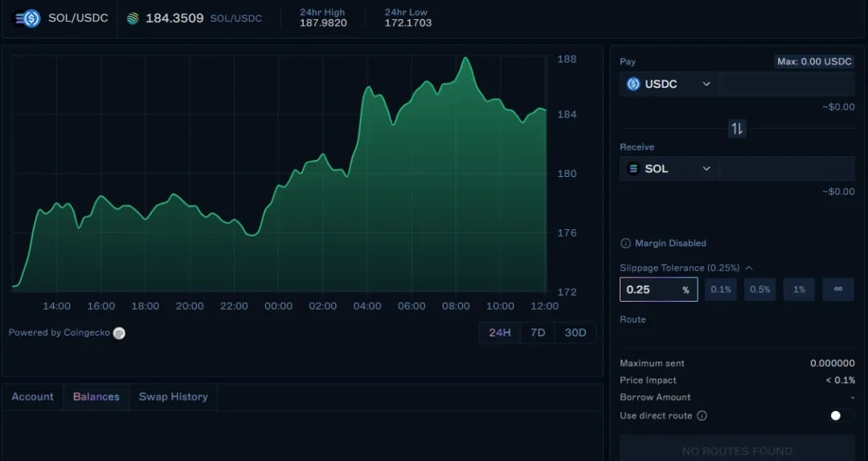Collapse the Slippage Tolerance section
Viewport: 868px width, 461px height.
(749, 268)
